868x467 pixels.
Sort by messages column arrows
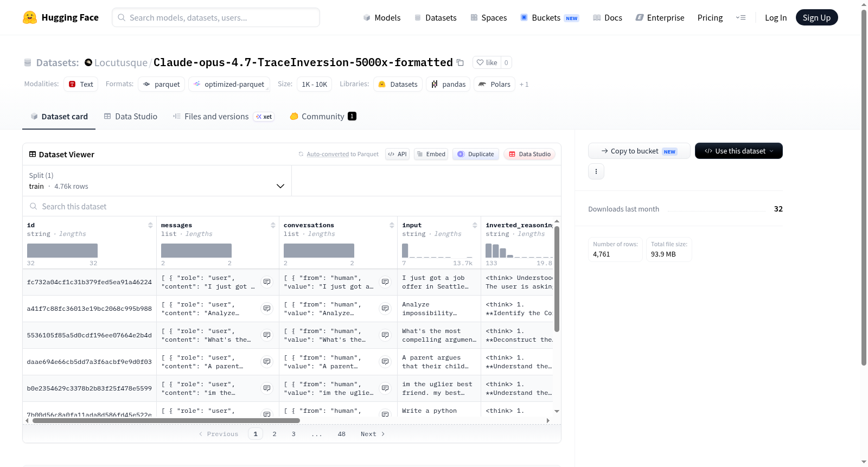click(273, 225)
